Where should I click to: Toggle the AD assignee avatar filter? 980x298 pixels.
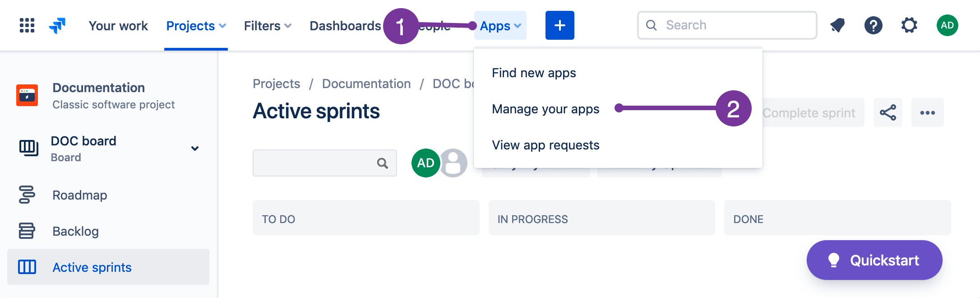[426, 163]
